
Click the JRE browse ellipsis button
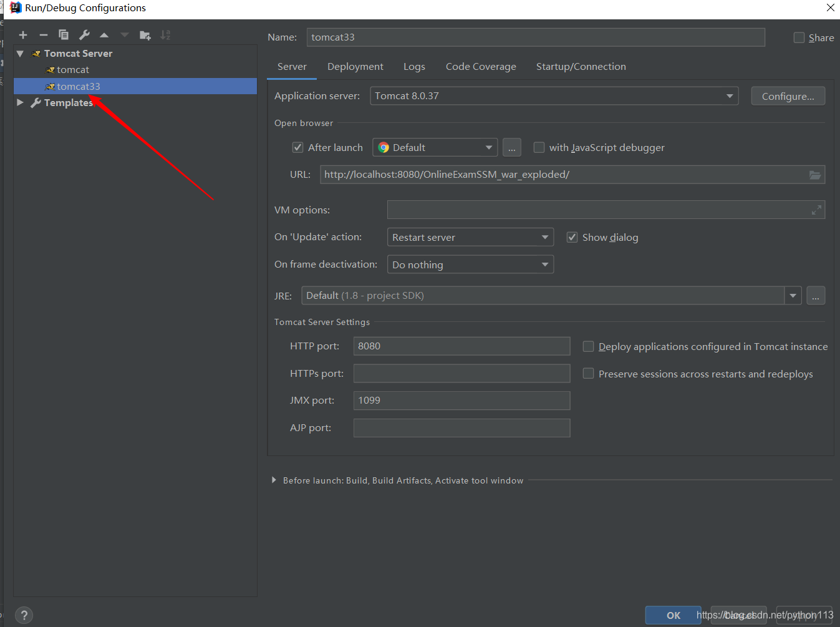[x=816, y=296]
